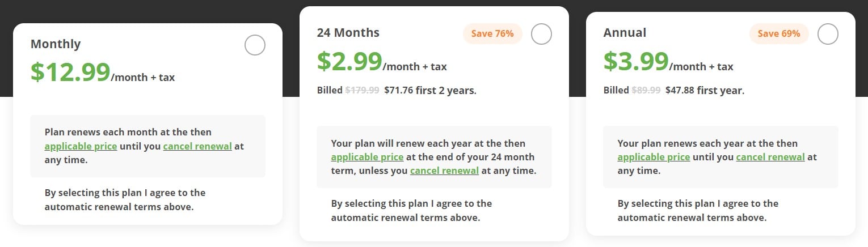Image resolution: width=868 pixels, height=247 pixels.
Task: Click the Annual plan title
Action: pos(625,33)
